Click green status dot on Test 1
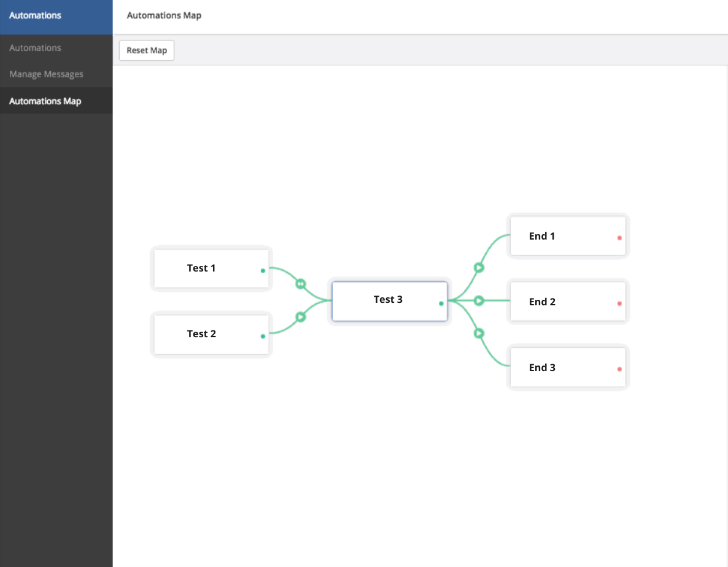 pos(263,270)
